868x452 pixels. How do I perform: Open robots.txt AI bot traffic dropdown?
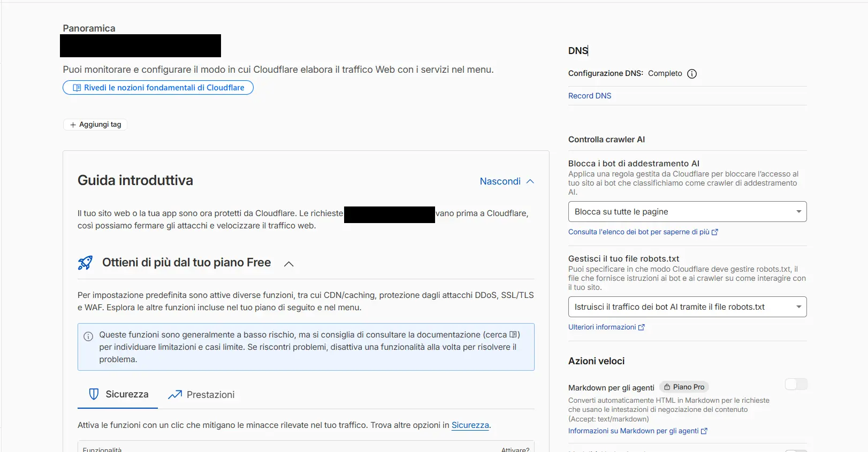[x=687, y=307]
